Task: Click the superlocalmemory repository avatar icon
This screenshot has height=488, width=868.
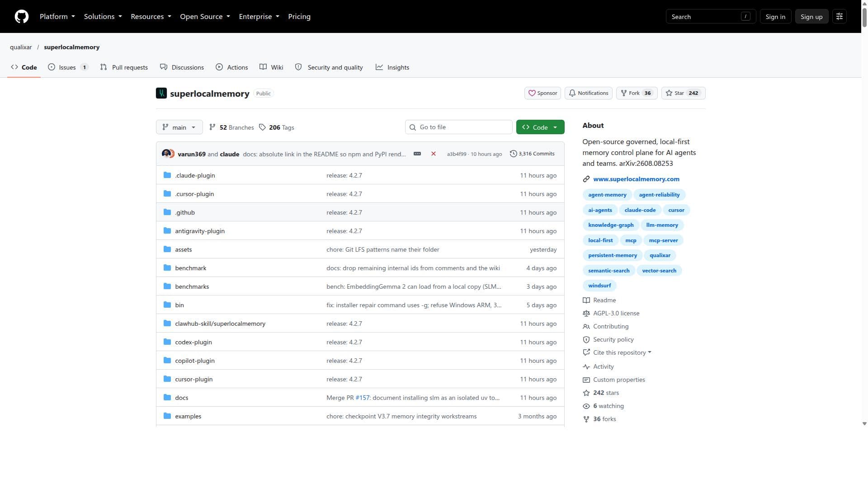Action: 161,94
